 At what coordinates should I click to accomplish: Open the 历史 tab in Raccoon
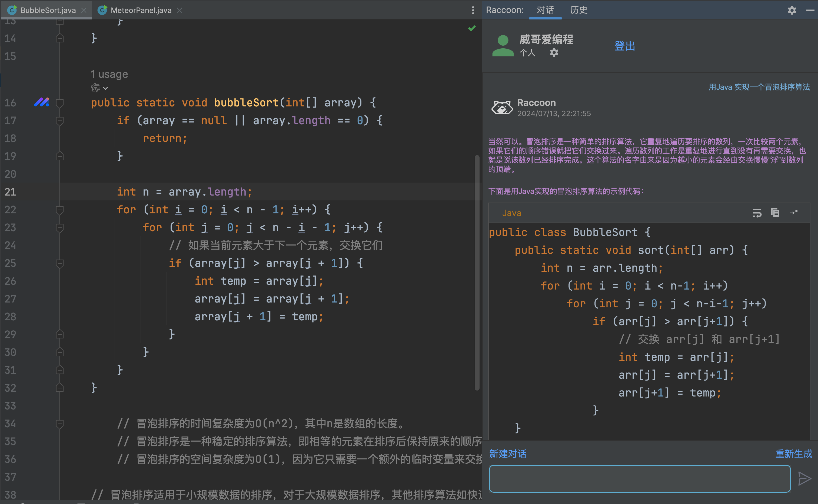pos(578,10)
